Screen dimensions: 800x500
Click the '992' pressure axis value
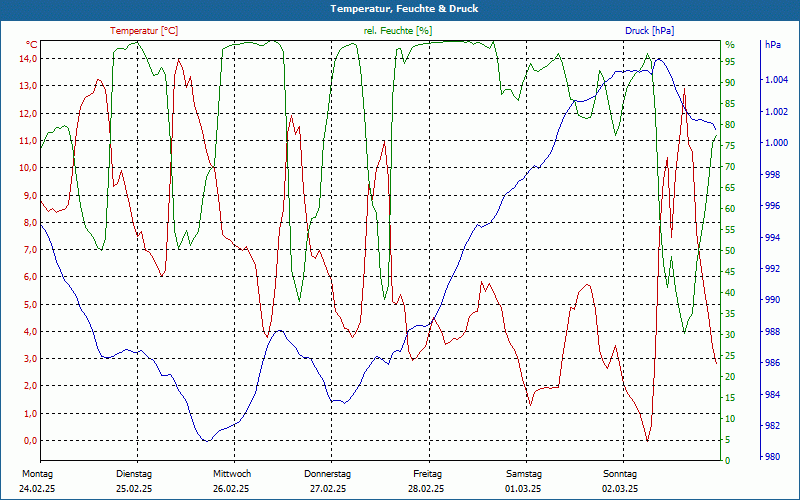pyautogui.click(x=772, y=268)
